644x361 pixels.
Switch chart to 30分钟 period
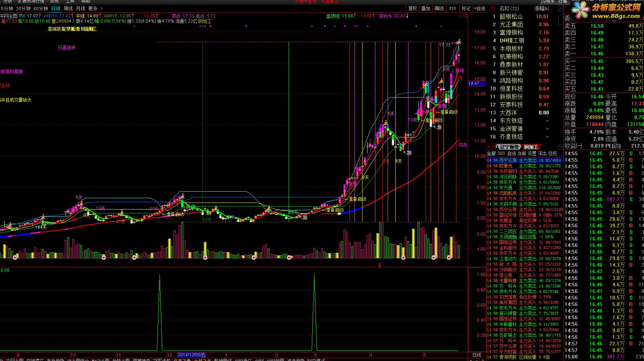[23, 8]
